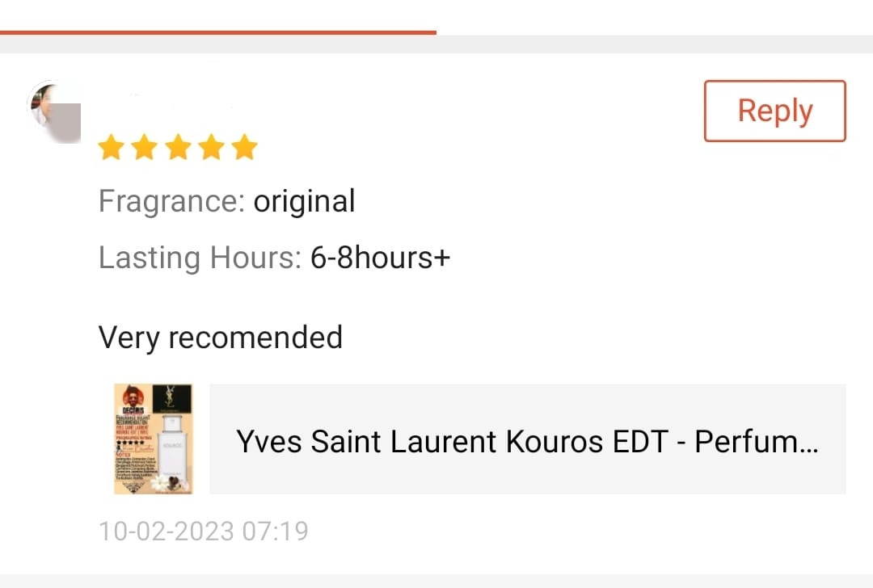Click the fourth rating star
The image size is (873, 588).
[210, 148]
